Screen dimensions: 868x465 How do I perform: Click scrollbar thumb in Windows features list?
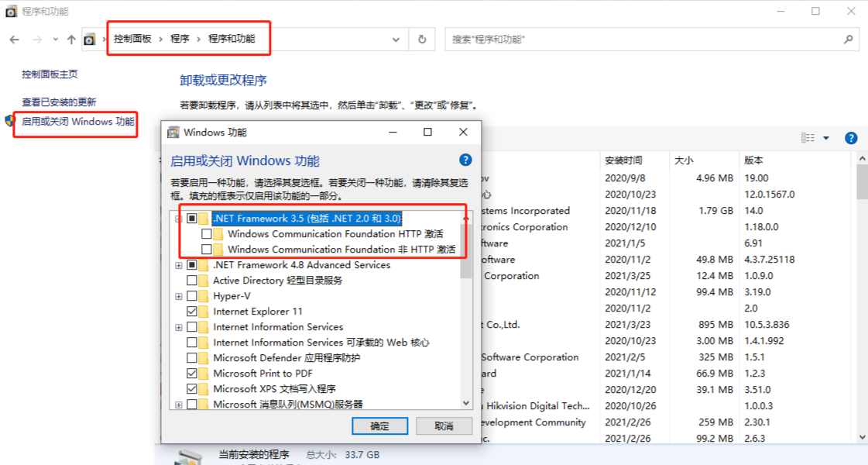pyautogui.click(x=466, y=250)
